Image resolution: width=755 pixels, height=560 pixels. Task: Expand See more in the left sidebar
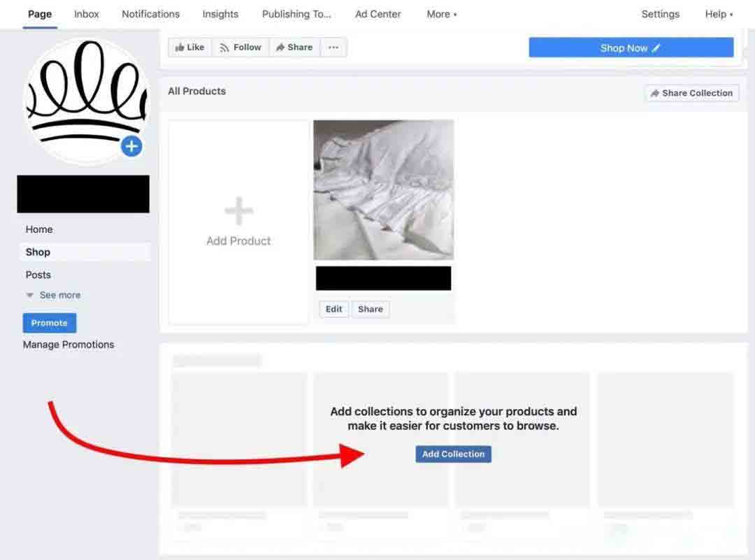pos(59,295)
